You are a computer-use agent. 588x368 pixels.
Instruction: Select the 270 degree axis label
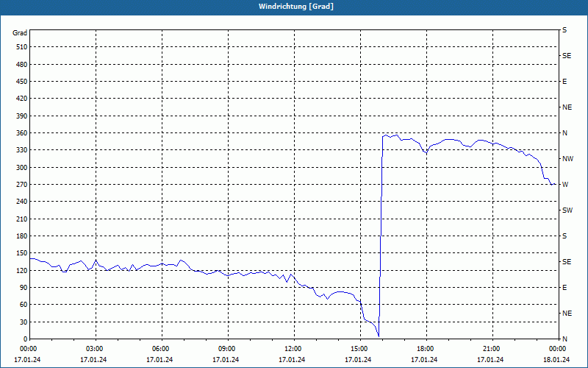[22, 185]
